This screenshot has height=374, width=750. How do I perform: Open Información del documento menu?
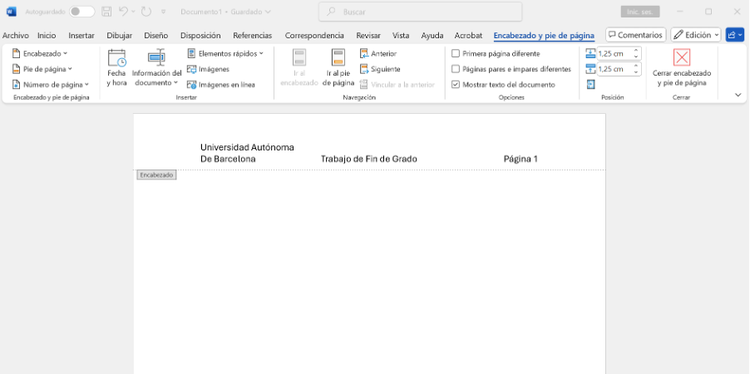tap(156, 68)
